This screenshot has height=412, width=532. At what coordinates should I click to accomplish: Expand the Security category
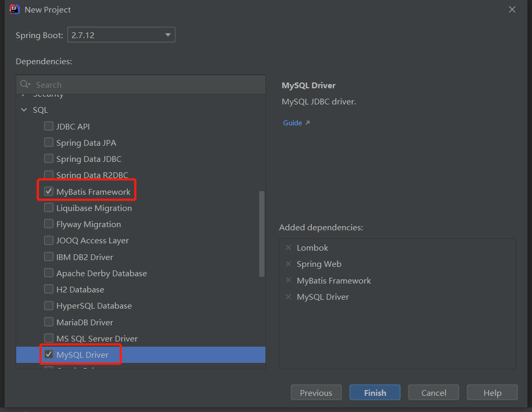[23, 96]
